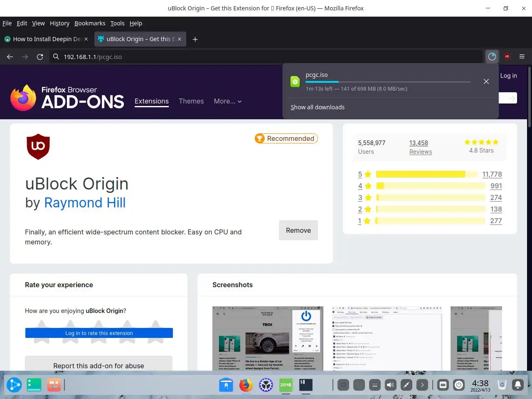Screen dimensions: 532x399
Task: Open the Bookmarks menu
Action: pos(90,23)
